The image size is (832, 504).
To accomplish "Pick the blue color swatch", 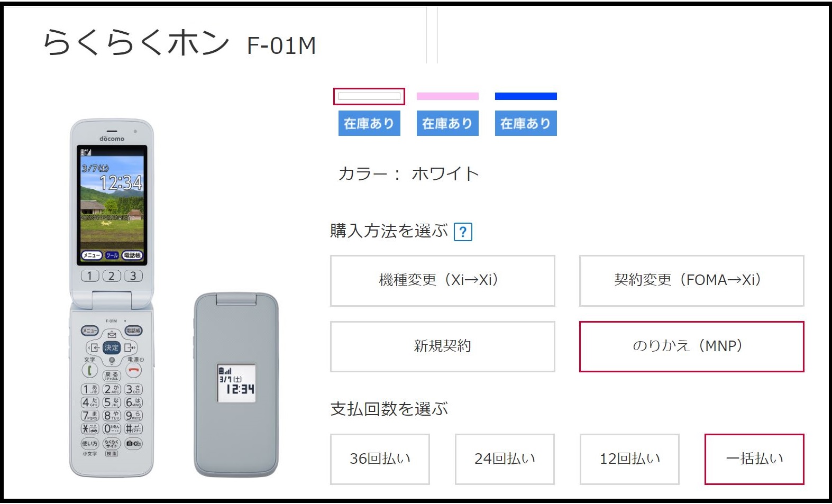I will (x=526, y=96).
